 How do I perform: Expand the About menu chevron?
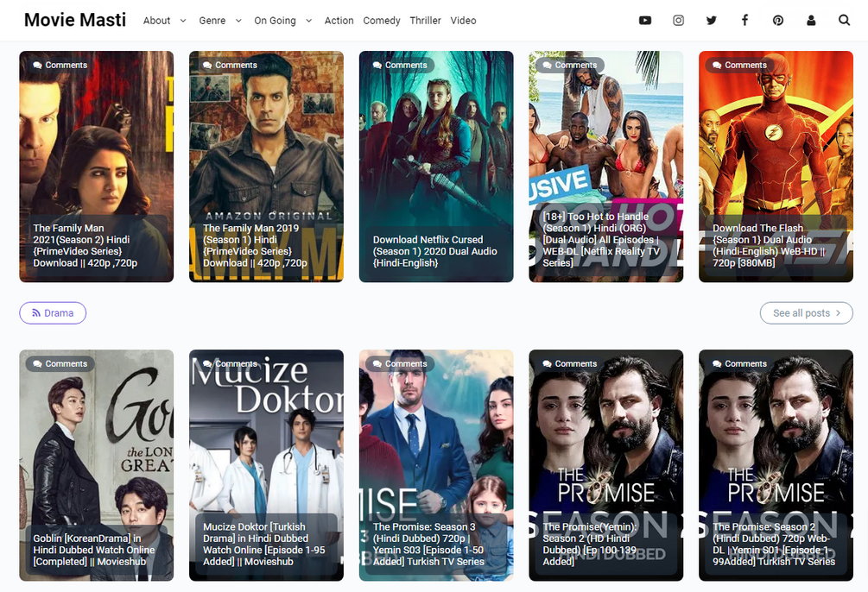[x=183, y=21]
